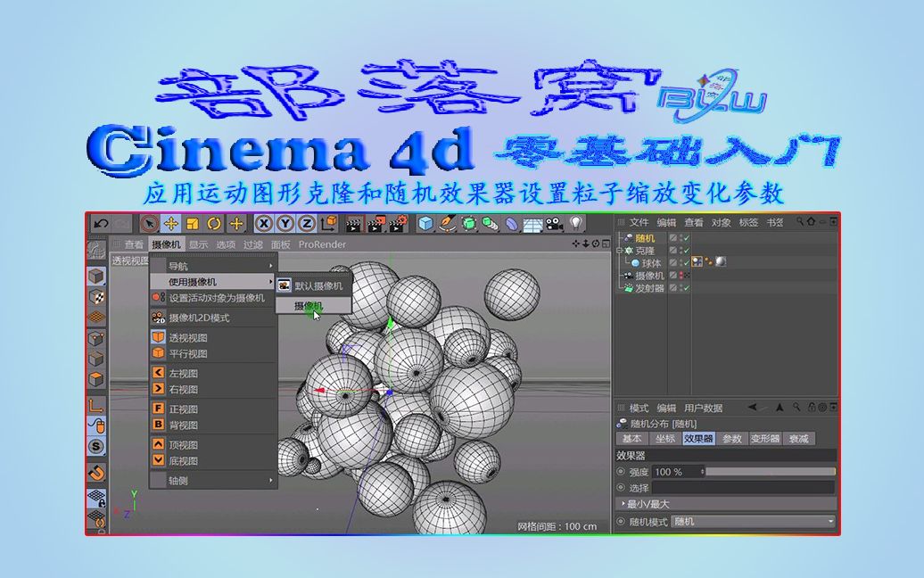Image resolution: width=924 pixels, height=578 pixels.
Task: Toggle the 克隆 enable checkmark
Action: tap(687, 251)
